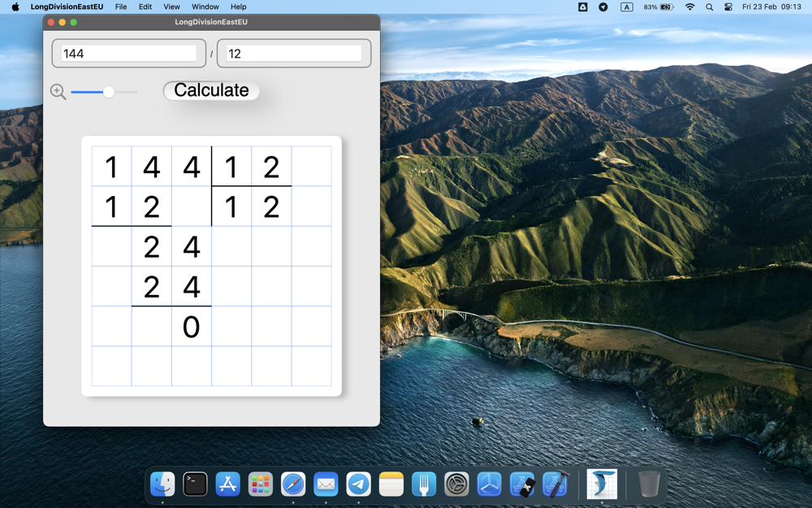The image size is (812, 508).
Task: Open the input source A menu
Action: [627, 7]
